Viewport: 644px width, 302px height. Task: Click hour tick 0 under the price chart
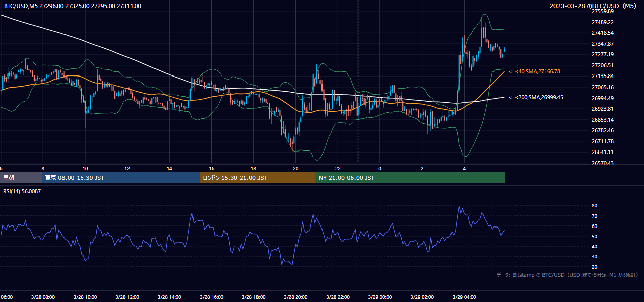click(x=380, y=168)
